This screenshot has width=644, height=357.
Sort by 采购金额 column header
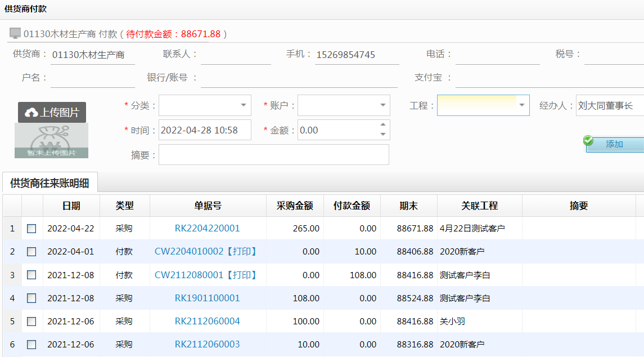[295, 206]
